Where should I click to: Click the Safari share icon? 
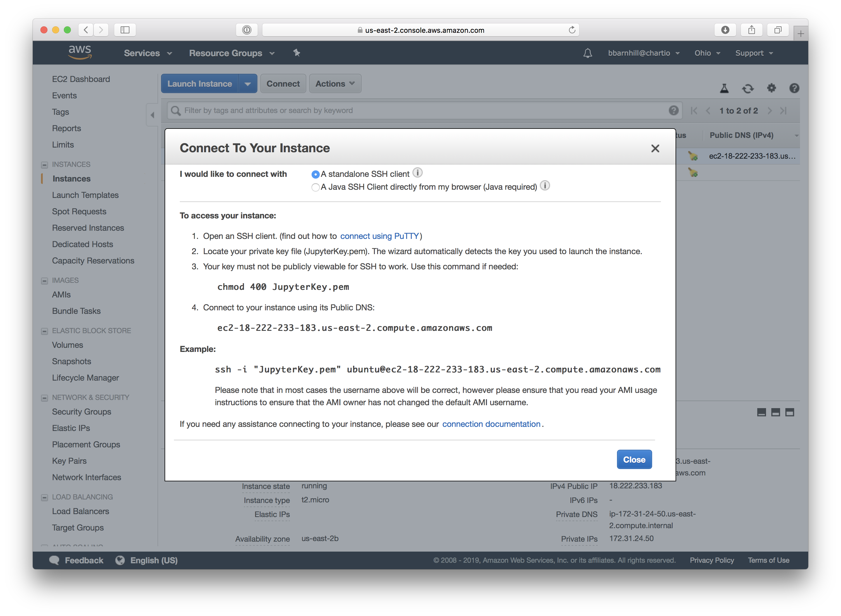tap(751, 30)
